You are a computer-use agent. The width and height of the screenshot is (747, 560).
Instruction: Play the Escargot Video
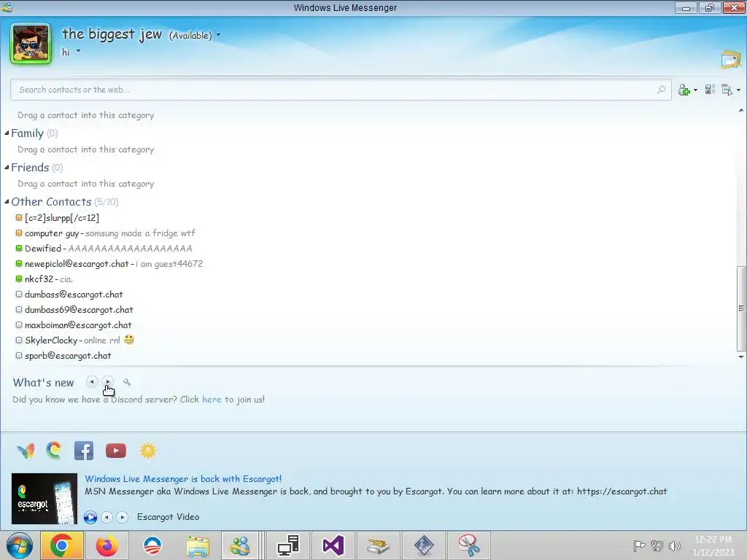click(x=90, y=517)
